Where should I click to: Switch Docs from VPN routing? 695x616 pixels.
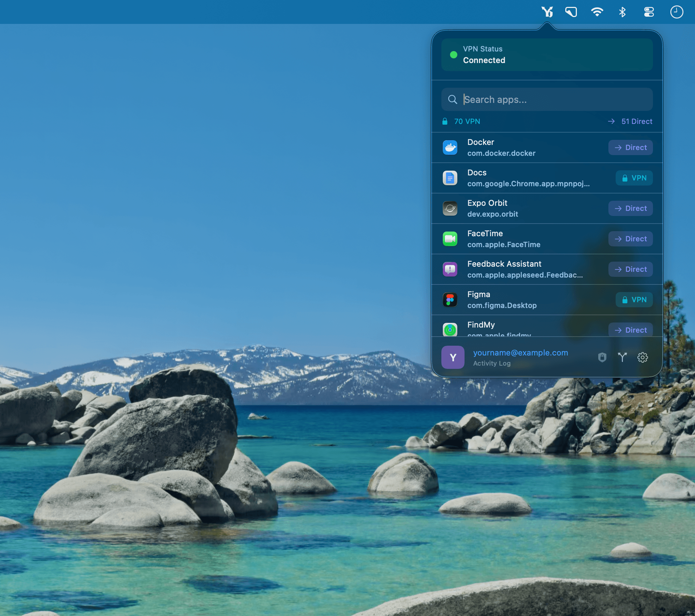coord(634,178)
